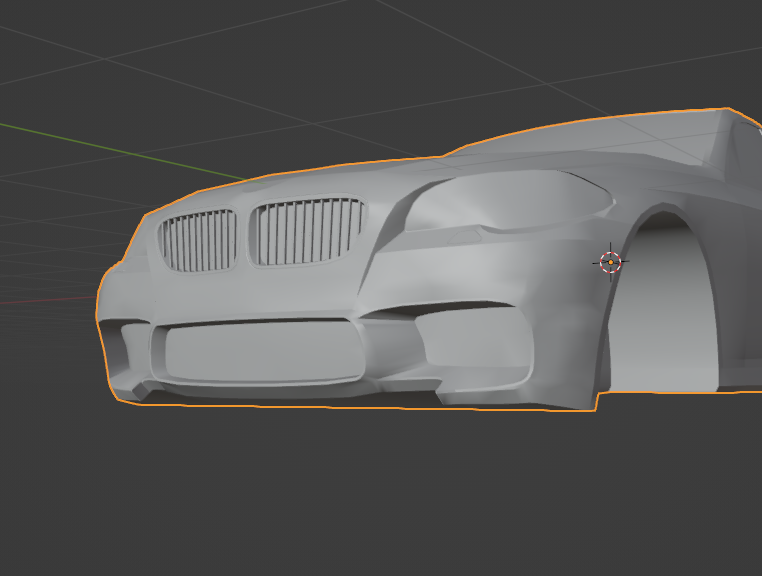
Task: Click the large center lower bumper intake
Action: pos(258,353)
